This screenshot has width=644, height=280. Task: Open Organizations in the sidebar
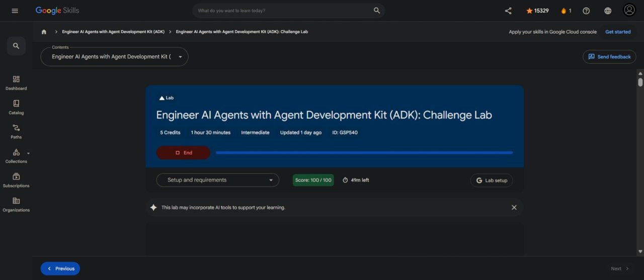[16, 205]
